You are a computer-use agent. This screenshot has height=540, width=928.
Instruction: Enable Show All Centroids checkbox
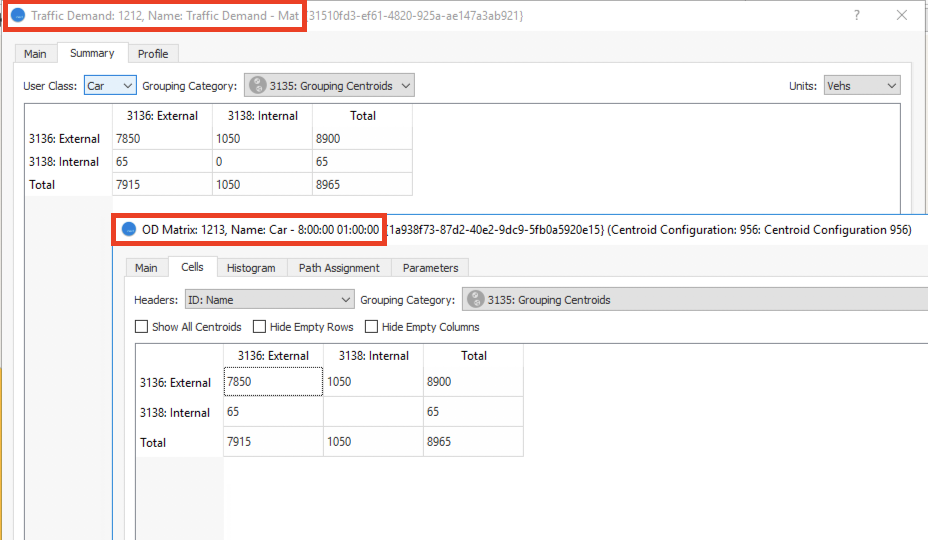point(141,327)
